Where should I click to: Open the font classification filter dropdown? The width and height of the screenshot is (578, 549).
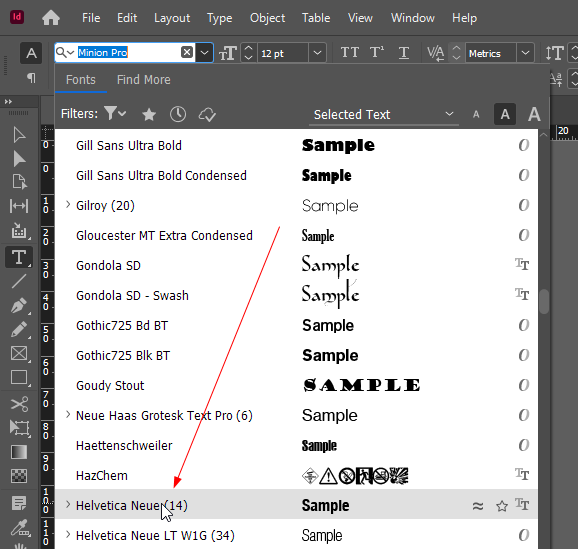click(x=115, y=114)
